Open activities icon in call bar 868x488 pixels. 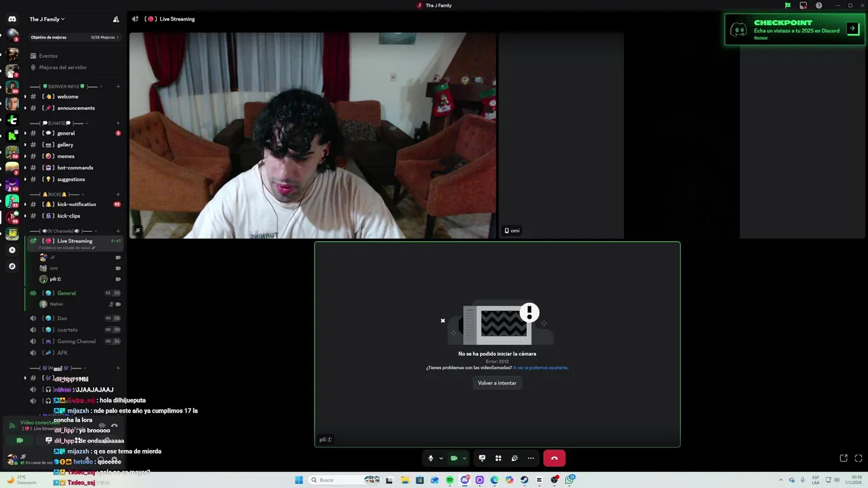(498, 458)
